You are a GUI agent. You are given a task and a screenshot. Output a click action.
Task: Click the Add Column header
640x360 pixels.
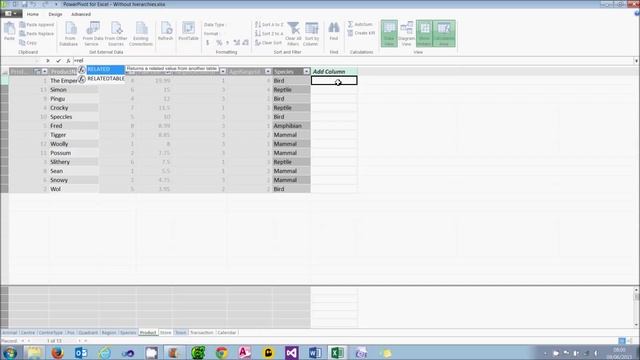coord(334,71)
